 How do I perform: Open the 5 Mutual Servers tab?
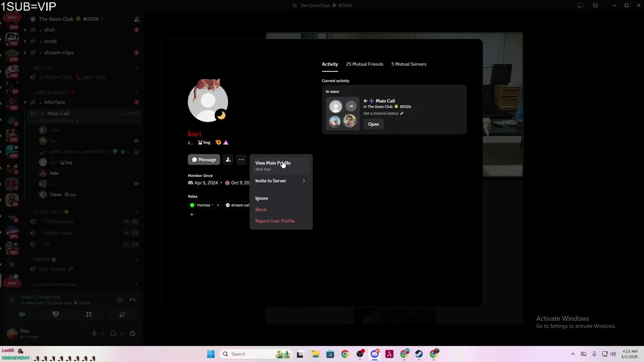pos(409,64)
